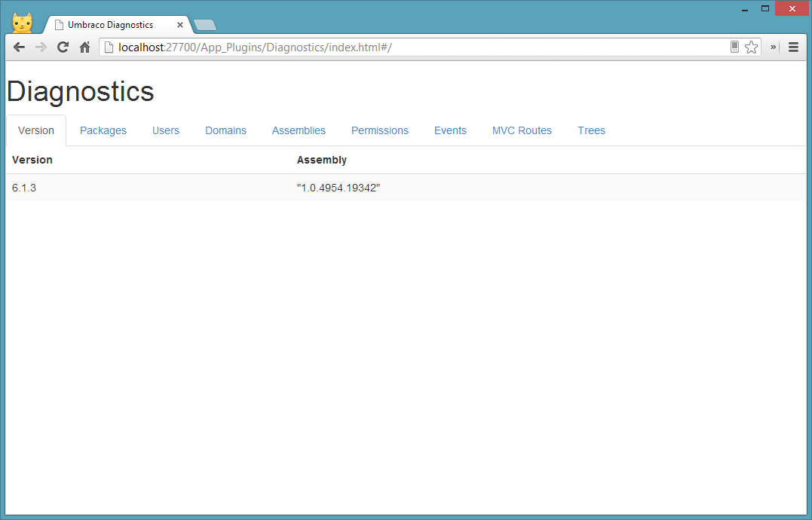Open the MVC Routes tab
Screen dimensions: 812x520
point(522,130)
